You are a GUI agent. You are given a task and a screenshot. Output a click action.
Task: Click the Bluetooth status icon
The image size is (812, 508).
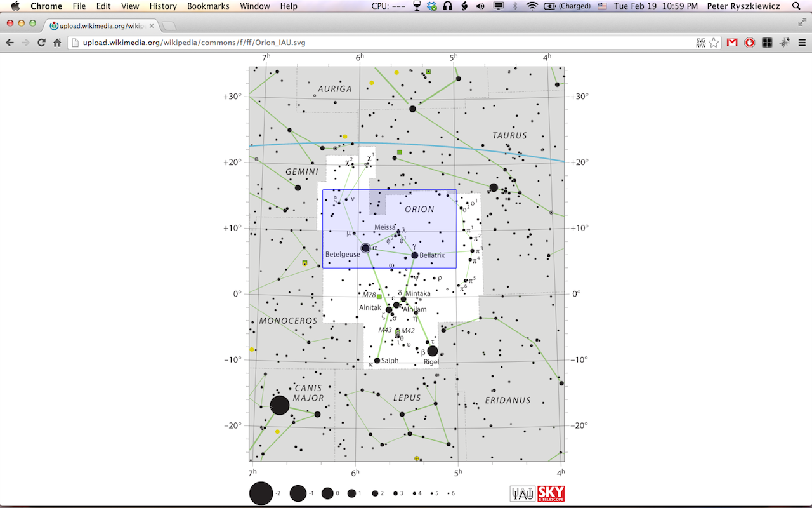(515, 6)
